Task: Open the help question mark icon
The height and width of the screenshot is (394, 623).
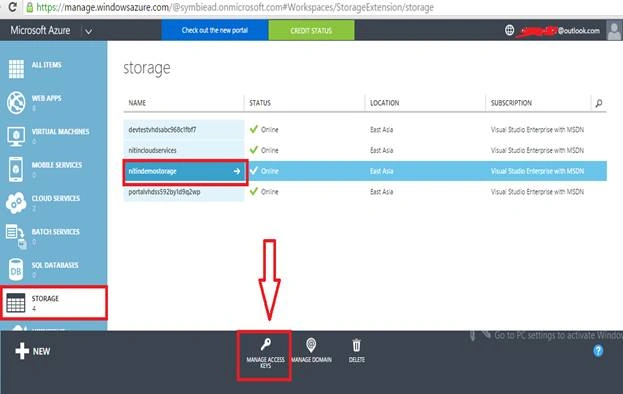Action: point(598,351)
